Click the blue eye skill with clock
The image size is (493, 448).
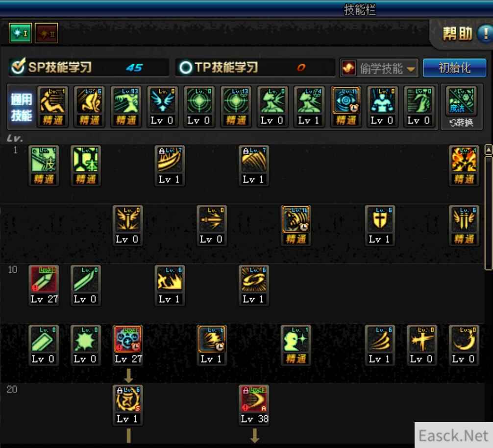(345, 100)
